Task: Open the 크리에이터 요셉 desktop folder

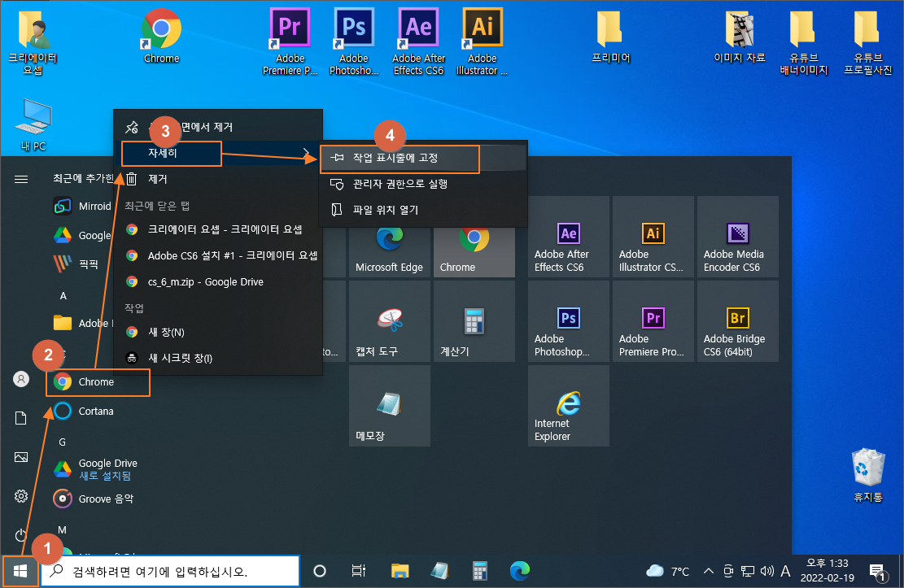Action: (x=33, y=43)
